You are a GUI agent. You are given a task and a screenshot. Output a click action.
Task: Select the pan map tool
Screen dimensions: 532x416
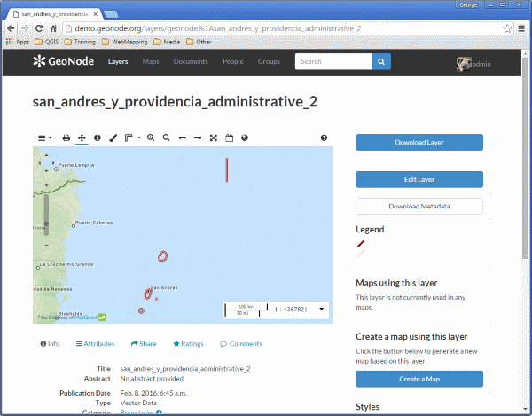coord(82,137)
